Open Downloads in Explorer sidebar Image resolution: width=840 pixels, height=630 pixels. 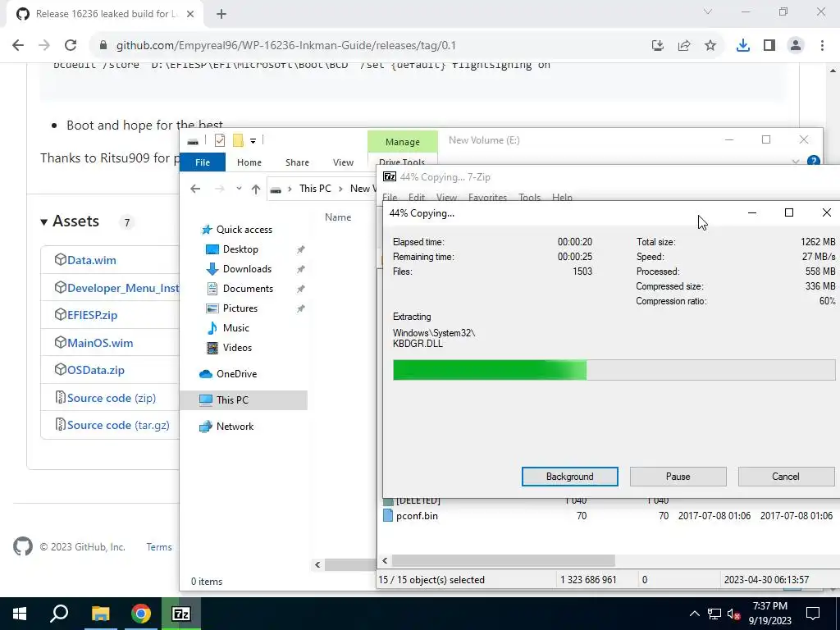pyautogui.click(x=247, y=269)
